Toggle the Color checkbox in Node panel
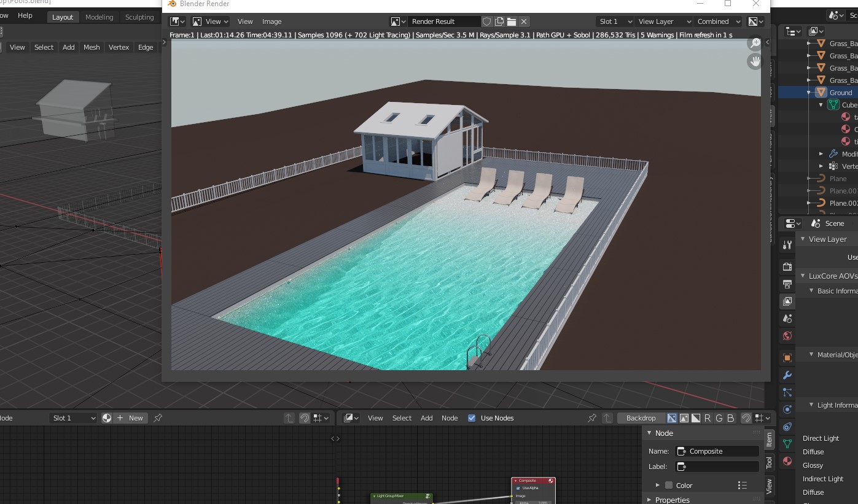This screenshot has width=858, height=504. pyautogui.click(x=669, y=486)
